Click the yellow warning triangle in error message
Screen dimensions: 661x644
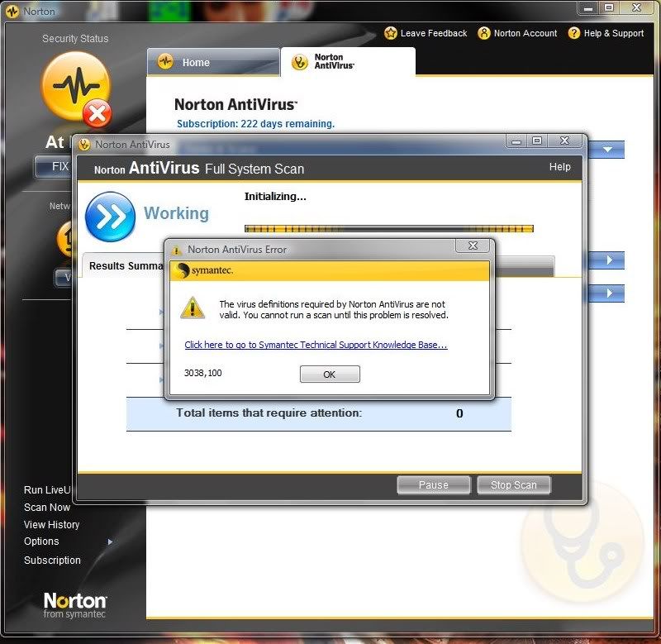(193, 308)
